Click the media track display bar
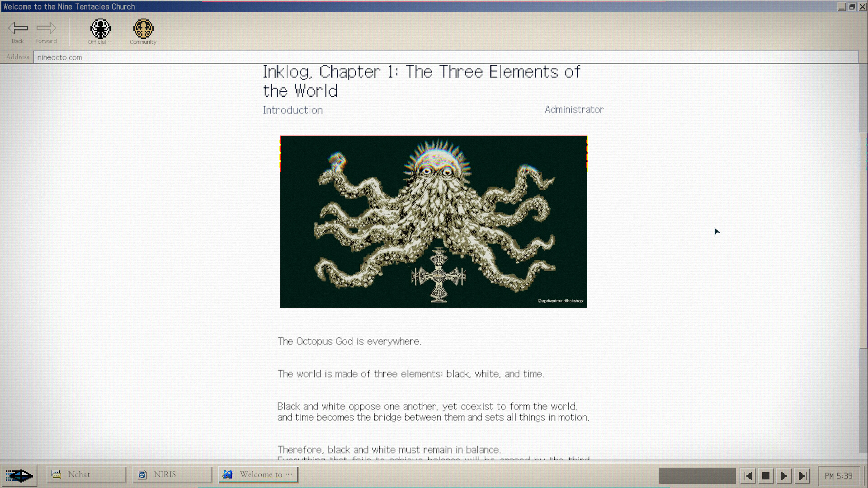The height and width of the screenshot is (488, 868). click(697, 476)
